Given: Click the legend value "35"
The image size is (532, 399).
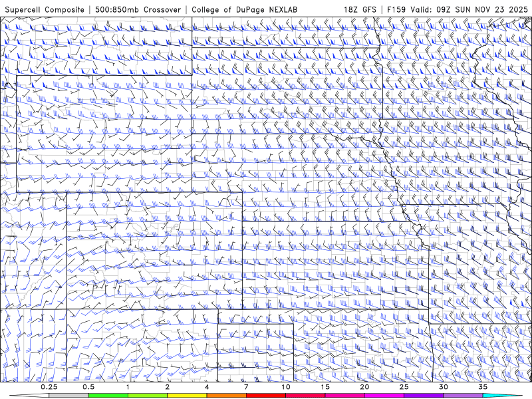Looking at the screenshot, I should pos(483,387).
